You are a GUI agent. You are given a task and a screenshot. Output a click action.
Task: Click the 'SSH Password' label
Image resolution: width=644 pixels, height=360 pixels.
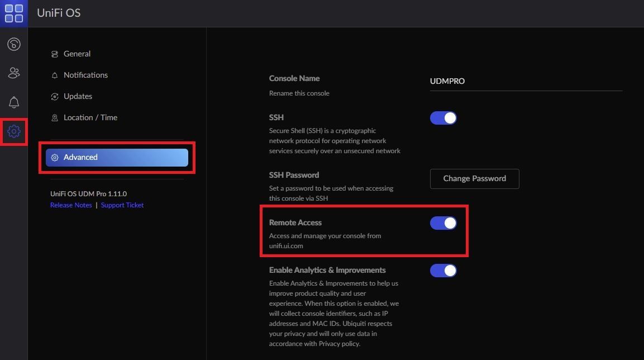(x=294, y=175)
